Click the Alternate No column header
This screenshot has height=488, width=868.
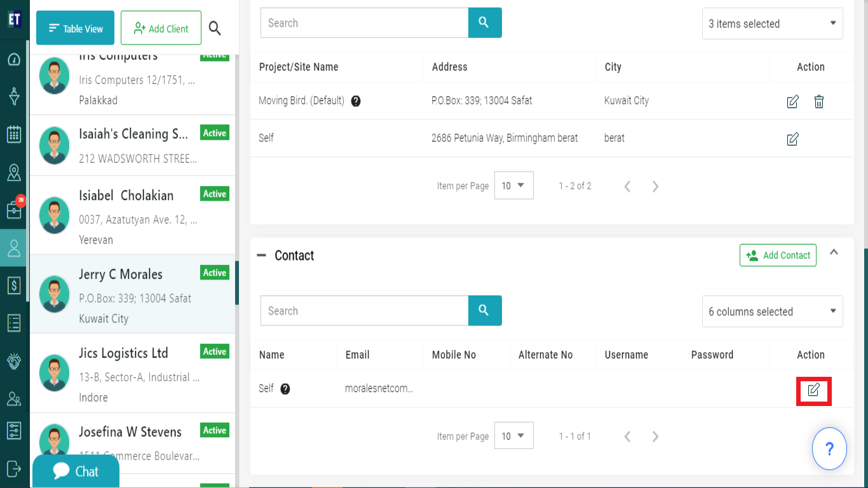point(545,355)
